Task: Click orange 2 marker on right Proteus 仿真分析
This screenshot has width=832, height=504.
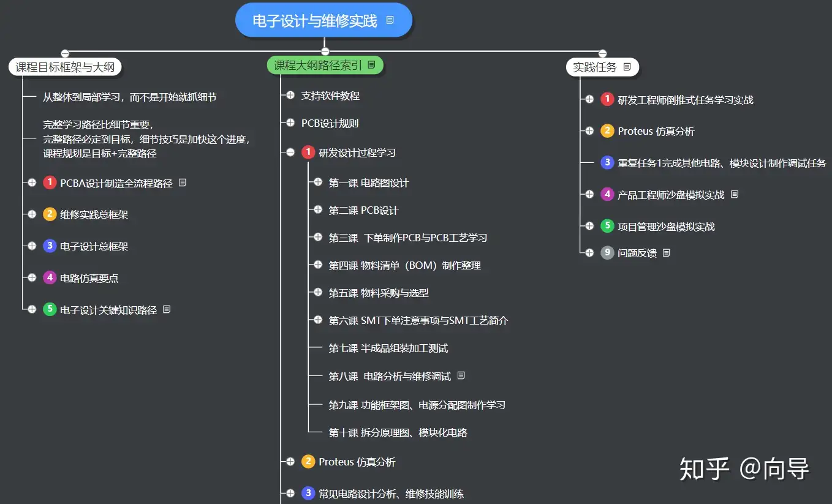Action: (607, 130)
